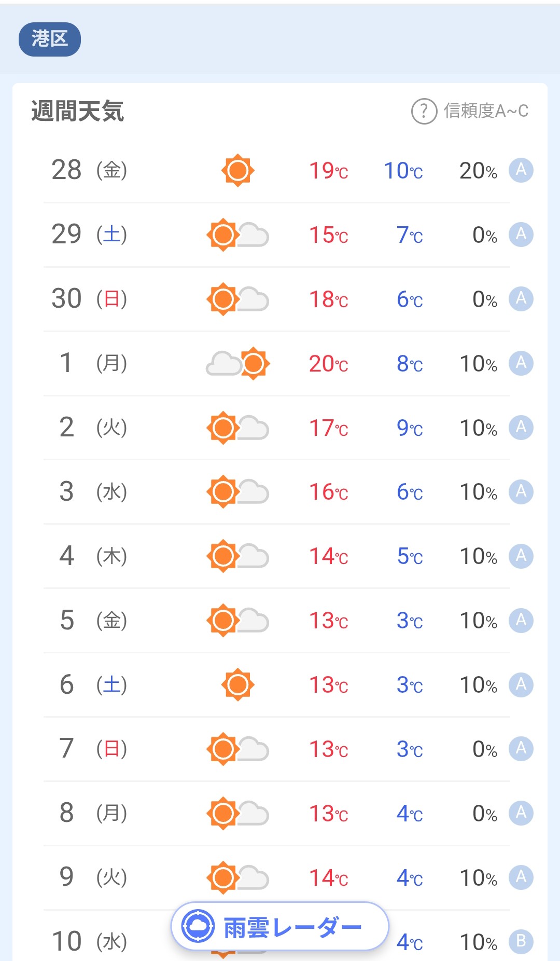Image resolution: width=560 pixels, height=961 pixels.
Task: Click the weather icon for the 9th (火)
Action: pos(237,877)
